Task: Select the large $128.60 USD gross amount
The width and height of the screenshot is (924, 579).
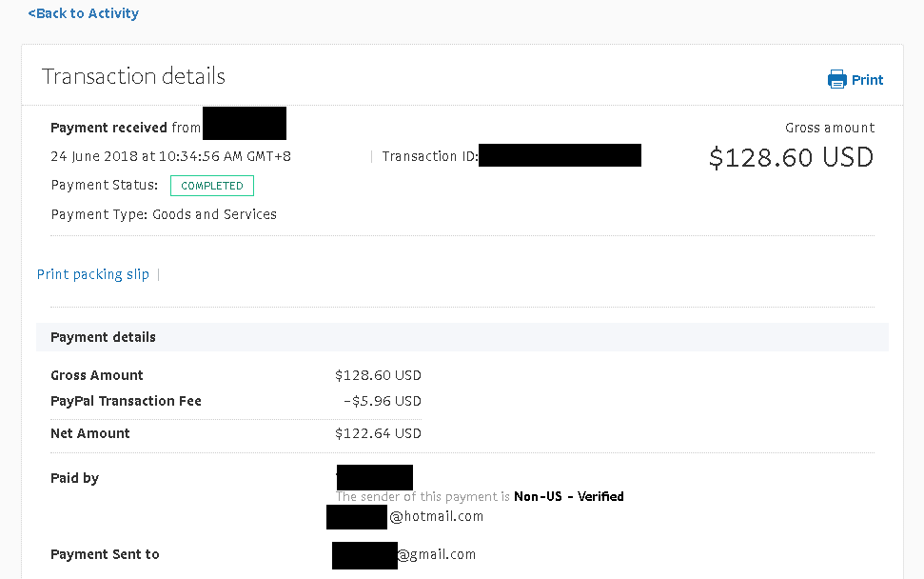Action: (x=791, y=157)
